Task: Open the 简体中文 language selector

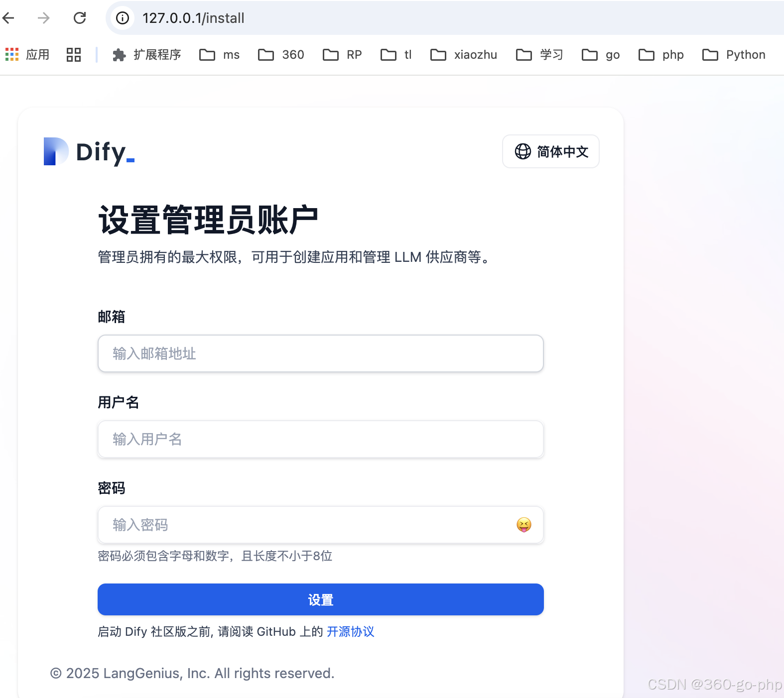Action: [x=551, y=151]
